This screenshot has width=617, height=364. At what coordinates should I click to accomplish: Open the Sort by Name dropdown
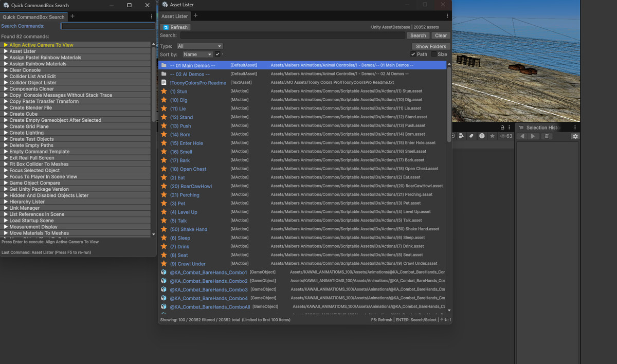click(x=197, y=54)
